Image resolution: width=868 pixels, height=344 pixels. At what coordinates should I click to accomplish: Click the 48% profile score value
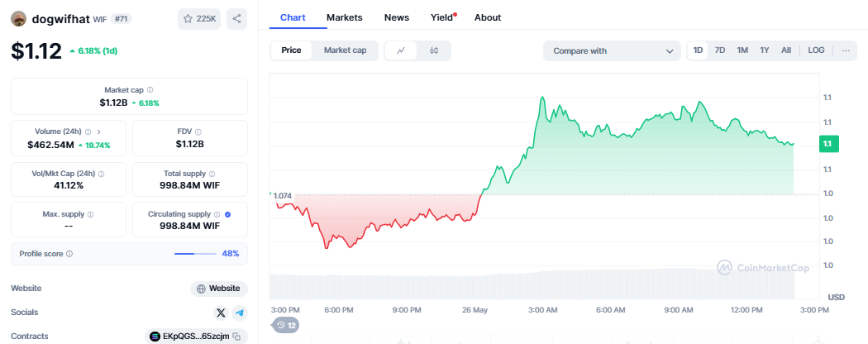pyautogui.click(x=231, y=254)
